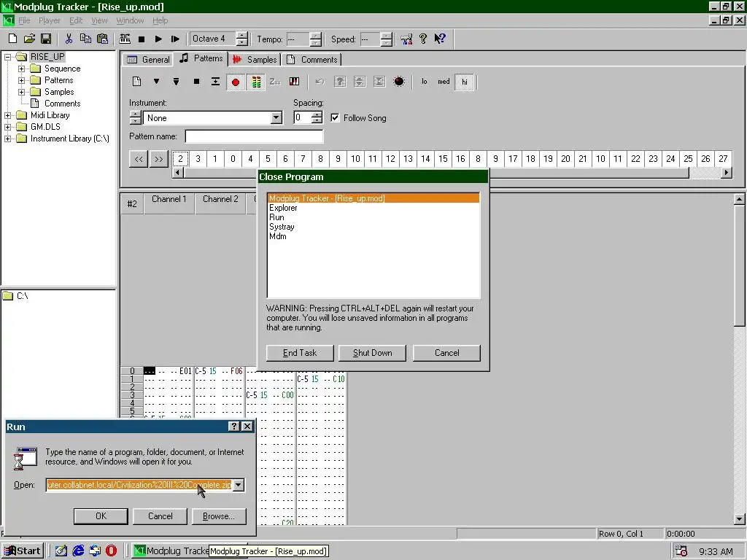Image resolution: width=747 pixels, height=560 pixels.
Task: Switch to the Samples tab
Action: [255, 60]
